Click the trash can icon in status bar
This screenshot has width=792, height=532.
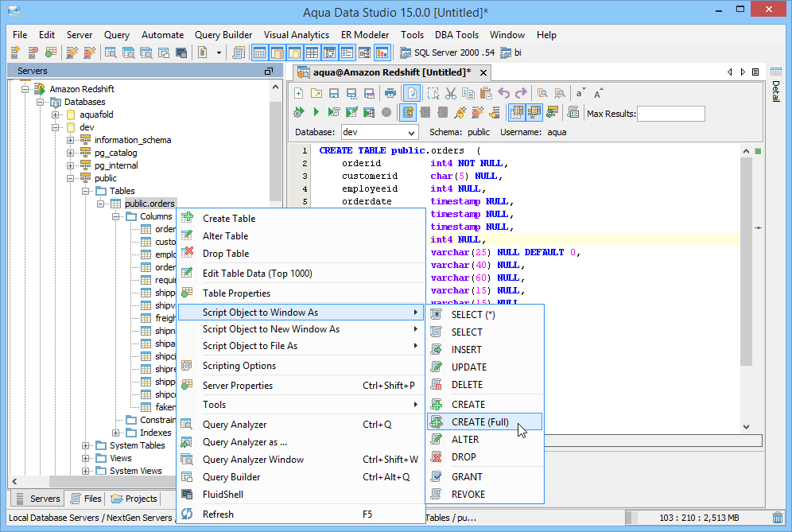pos(778,518)
